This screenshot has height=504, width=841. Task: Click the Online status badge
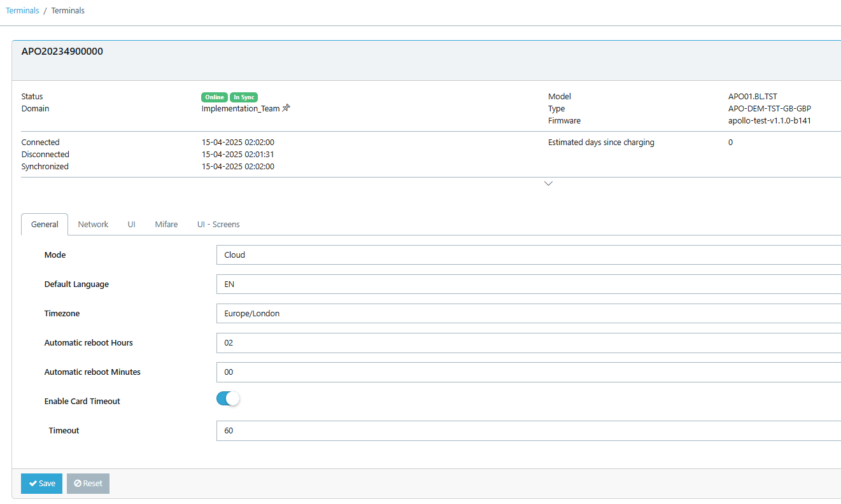click(214, 97)
